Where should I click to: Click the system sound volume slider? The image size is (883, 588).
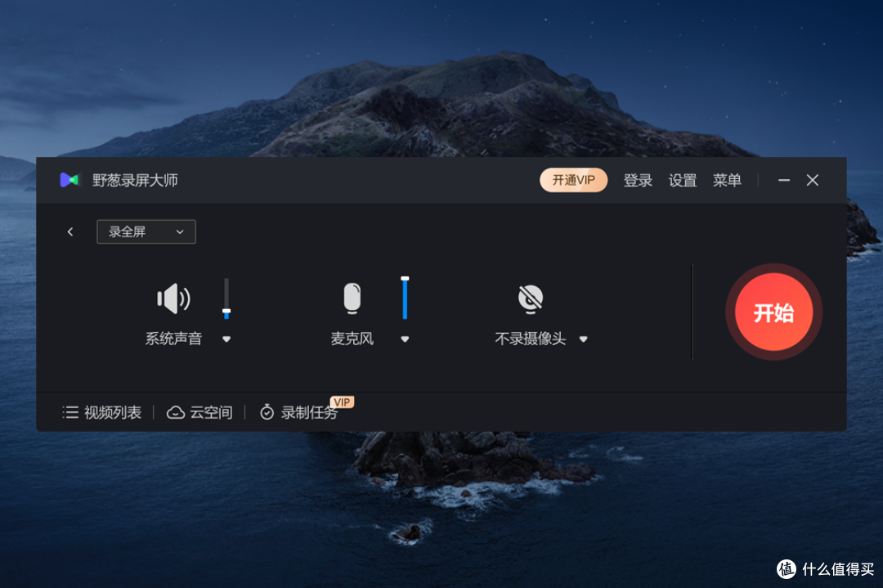[226, 298]
